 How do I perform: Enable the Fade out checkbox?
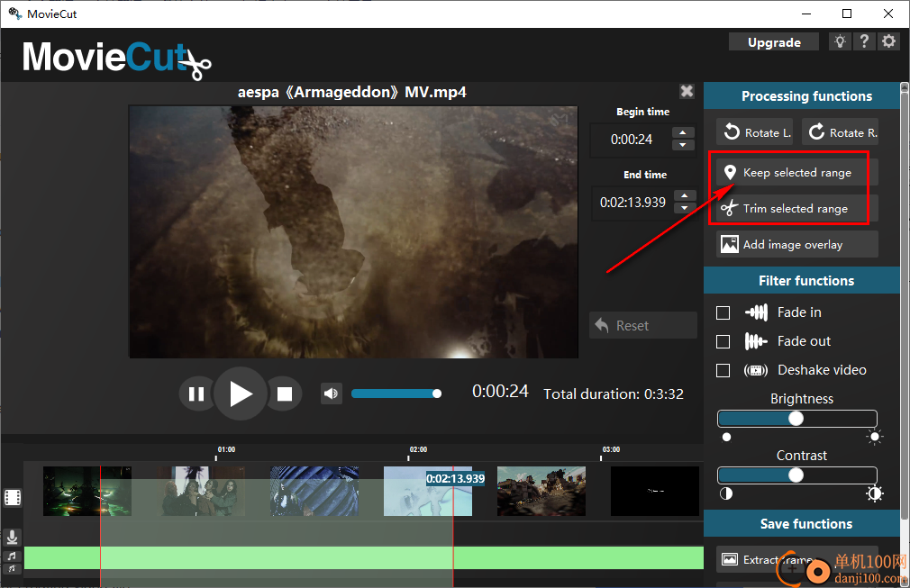pyautogui.click(x=723, y=341)
